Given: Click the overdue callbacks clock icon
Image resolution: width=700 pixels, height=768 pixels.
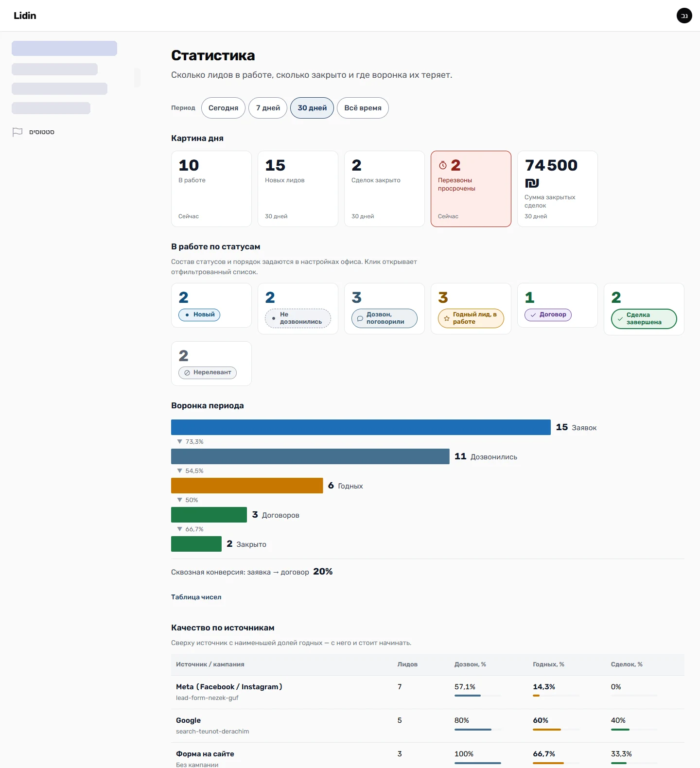Looking at the screenshot, I should coord(442,165).
